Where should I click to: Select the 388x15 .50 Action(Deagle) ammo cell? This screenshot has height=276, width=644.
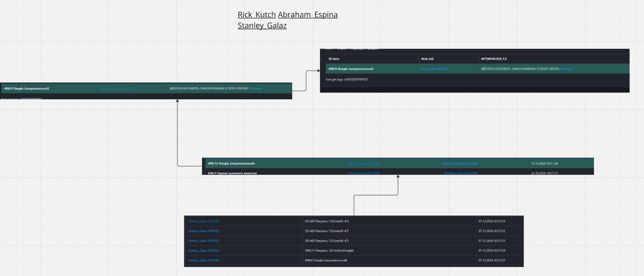click(x=329, y=251)
